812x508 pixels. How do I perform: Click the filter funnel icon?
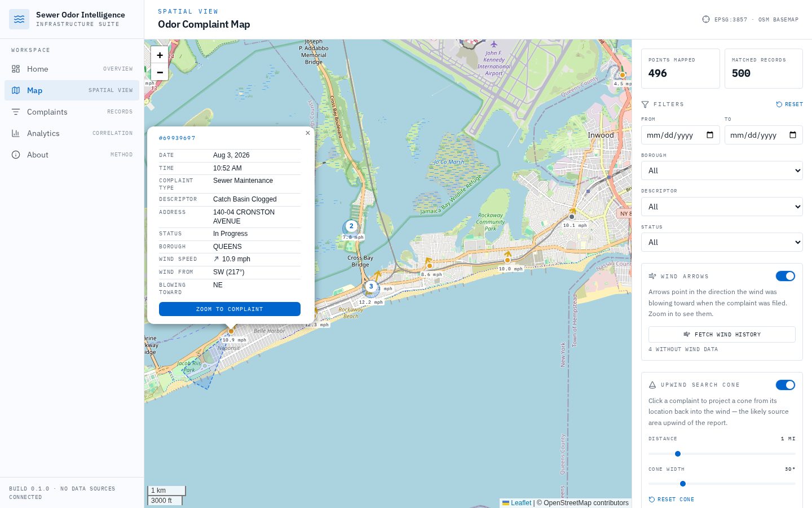[x=645, y=104]
